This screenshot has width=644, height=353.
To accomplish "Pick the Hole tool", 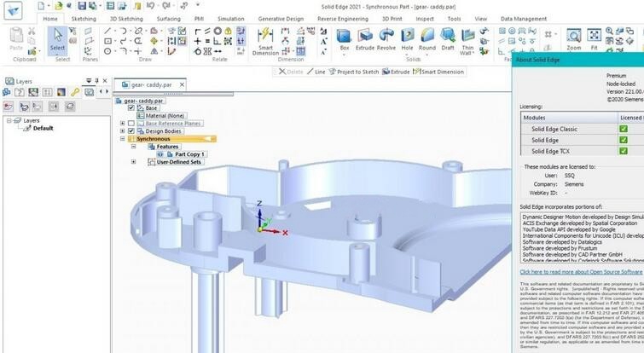I will click(x=407, y=40).
